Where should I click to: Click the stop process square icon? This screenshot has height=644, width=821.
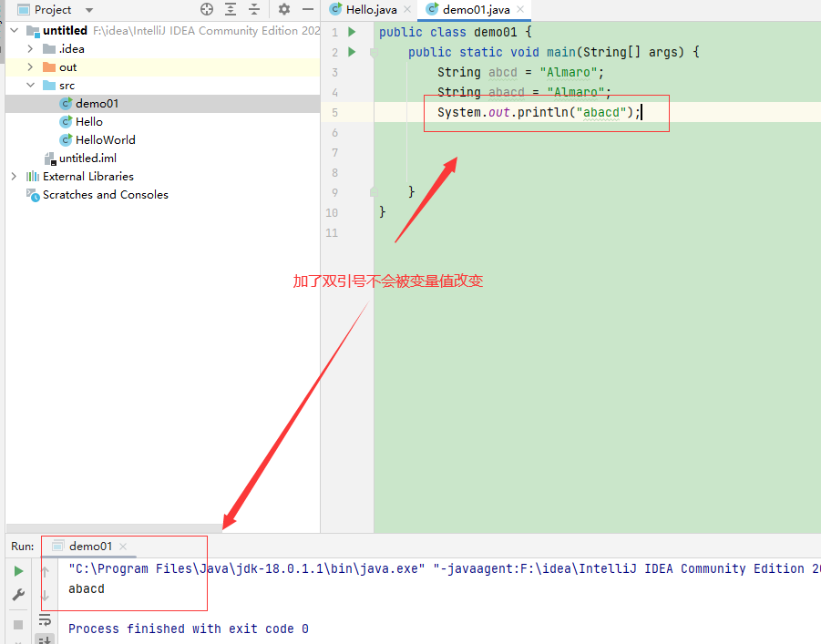(18, 625)
